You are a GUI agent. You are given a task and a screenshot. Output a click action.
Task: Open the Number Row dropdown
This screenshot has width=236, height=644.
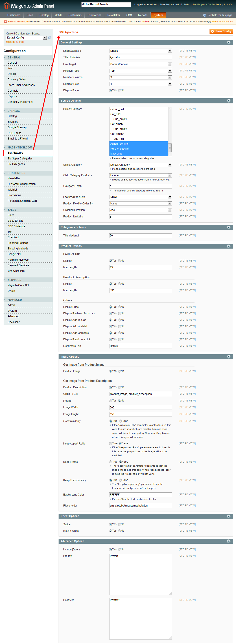coord(141,84)
